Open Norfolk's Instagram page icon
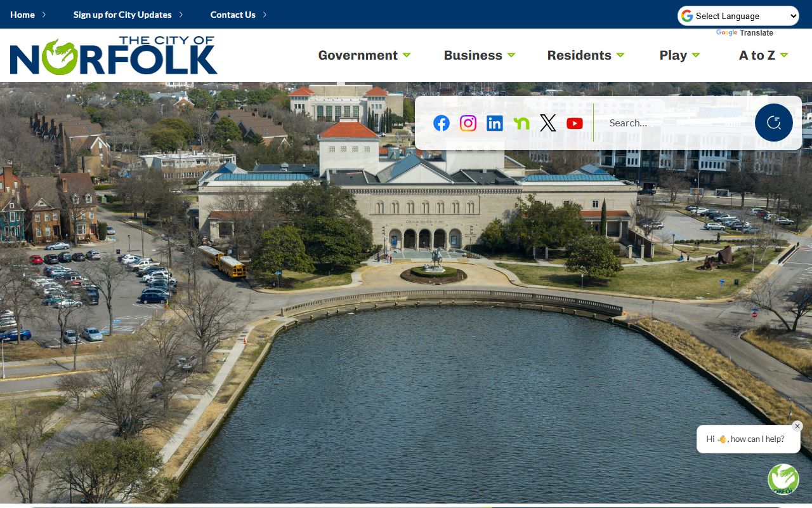The height and width of the screenshot is (508, 812). 468,123
